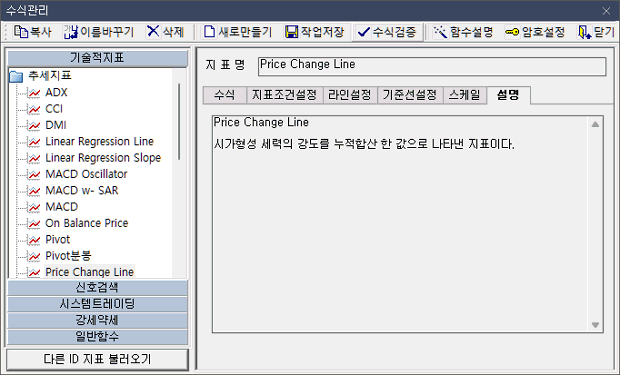Screen dimensions: 620x375
Task: Click chart icon beside Linear Regression Slope
Action: pos(34,158)
